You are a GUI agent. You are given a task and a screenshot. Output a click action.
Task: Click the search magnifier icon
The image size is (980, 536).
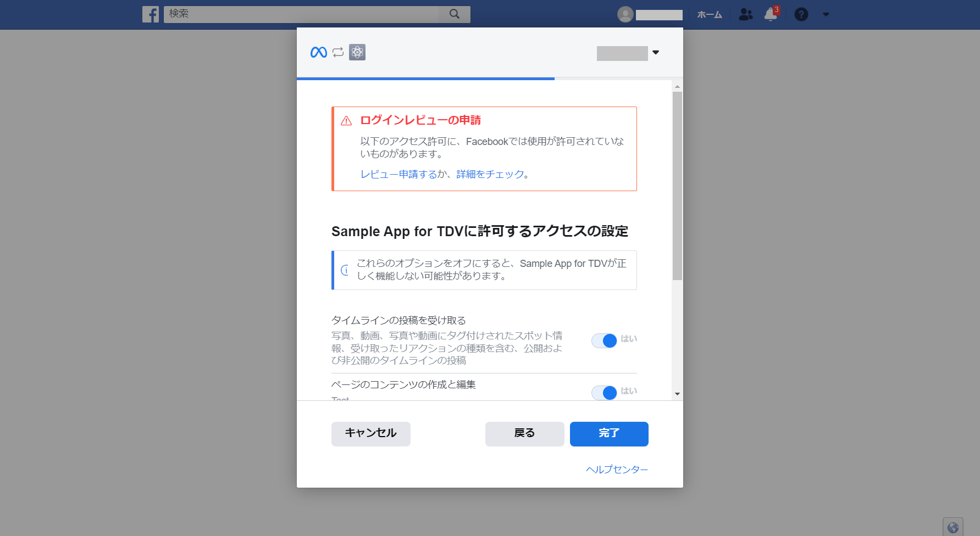tap(454, 14)
